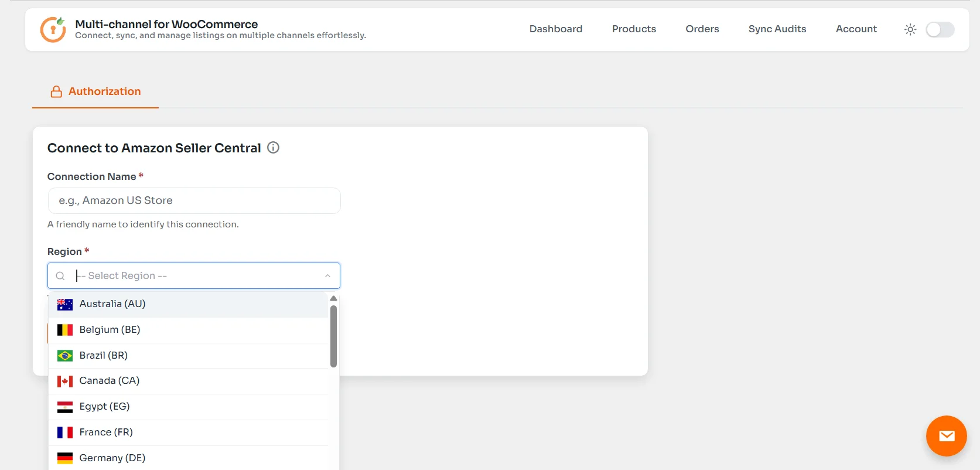Click the region search magnifier icon

60,275
